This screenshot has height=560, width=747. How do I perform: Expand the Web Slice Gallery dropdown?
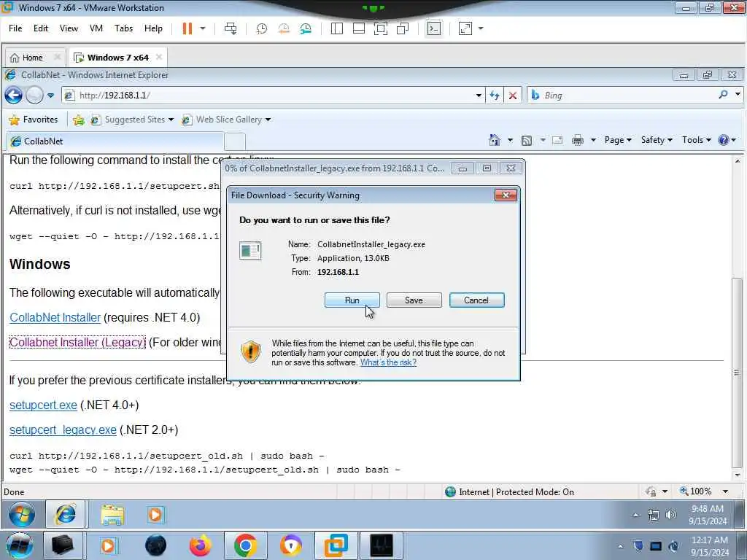[268, 120]
